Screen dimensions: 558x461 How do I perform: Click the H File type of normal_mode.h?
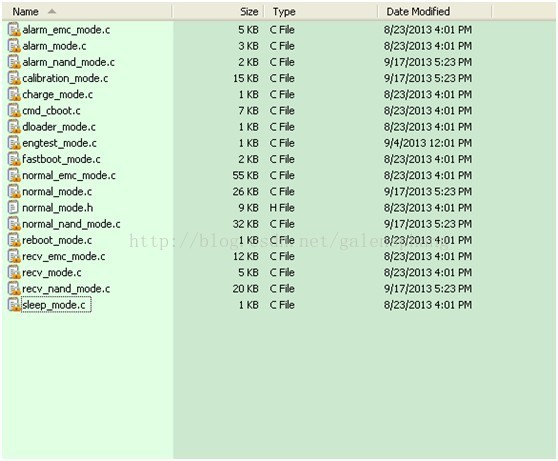[x=282, y=208]
